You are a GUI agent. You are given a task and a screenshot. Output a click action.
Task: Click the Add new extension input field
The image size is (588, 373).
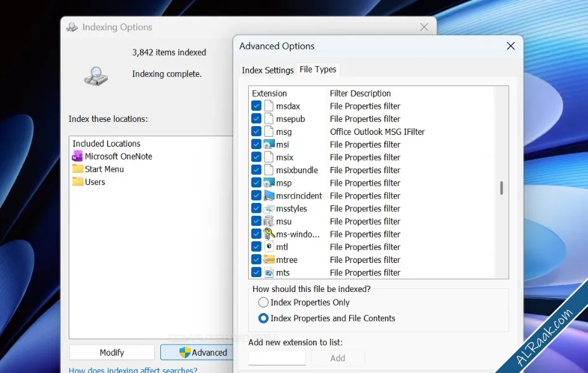(277, 358)
